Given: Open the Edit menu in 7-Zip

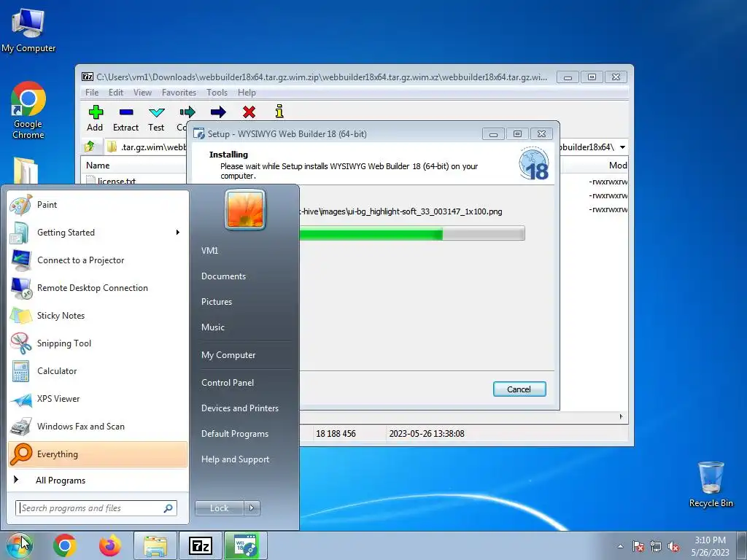Looking at the screenshot, I should [x=116, y=93].
